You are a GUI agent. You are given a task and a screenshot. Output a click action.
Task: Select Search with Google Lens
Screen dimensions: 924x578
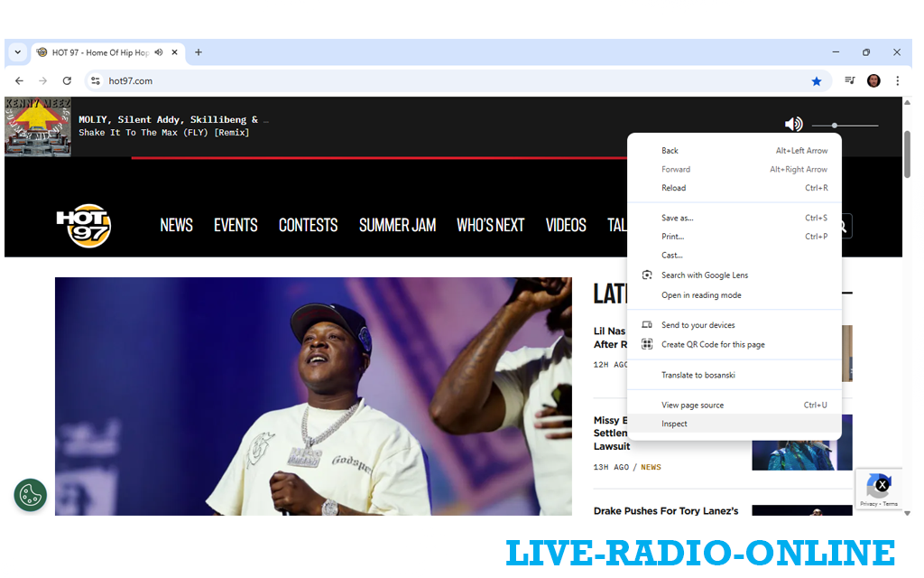click(x=704, y=275)
